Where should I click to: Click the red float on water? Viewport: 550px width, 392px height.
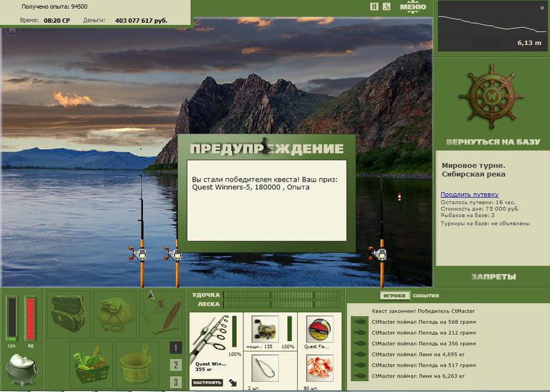[x=399, y=197]
